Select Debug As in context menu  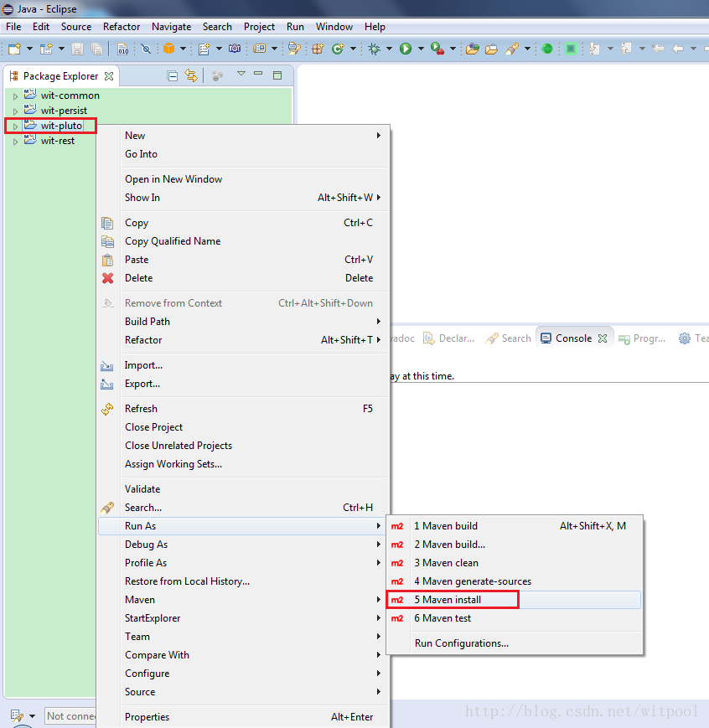[243, 545]
